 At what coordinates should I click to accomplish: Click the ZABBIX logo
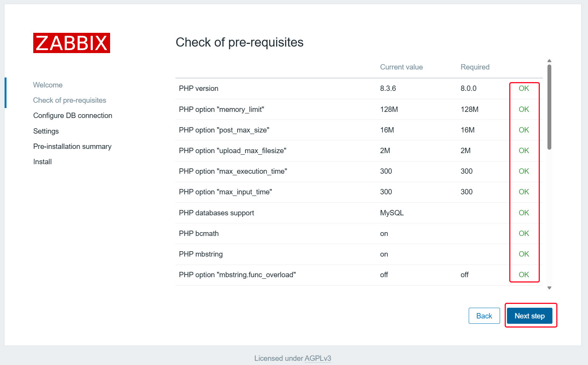coord(71,43)
